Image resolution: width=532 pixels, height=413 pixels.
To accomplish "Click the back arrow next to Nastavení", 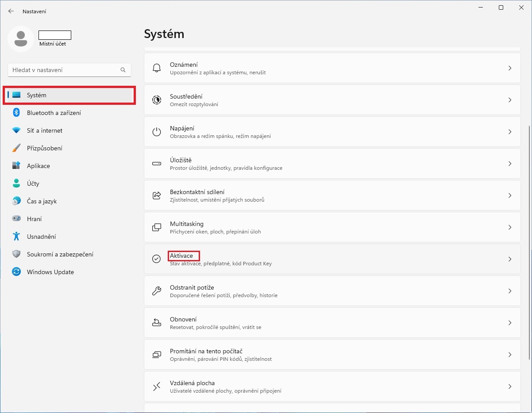I will tap(11, 11).
